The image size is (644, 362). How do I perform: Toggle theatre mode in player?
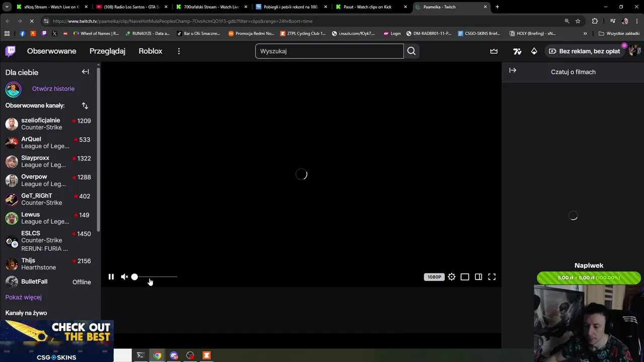465,277
